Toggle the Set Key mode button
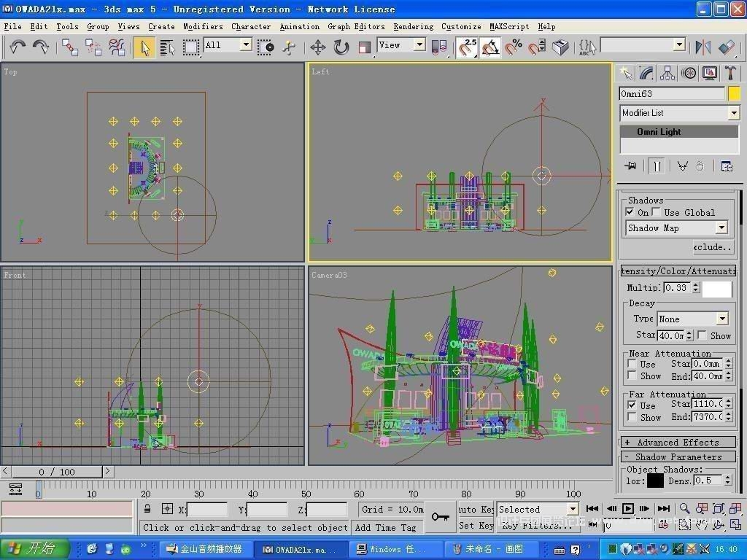The width and height of the screenshot is (747, 560). pyautogui.click(x=476, y=525)
